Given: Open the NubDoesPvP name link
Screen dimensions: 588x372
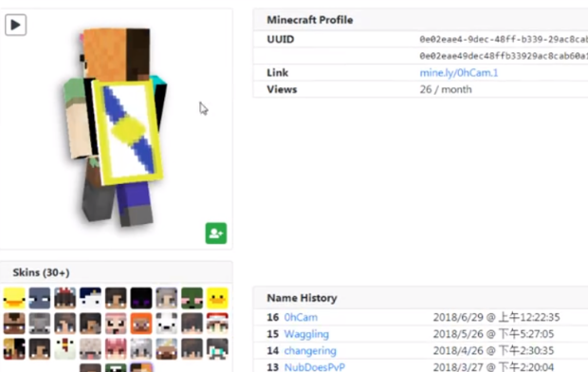Looking at the screenshot, I should click(x=314, y=366).
